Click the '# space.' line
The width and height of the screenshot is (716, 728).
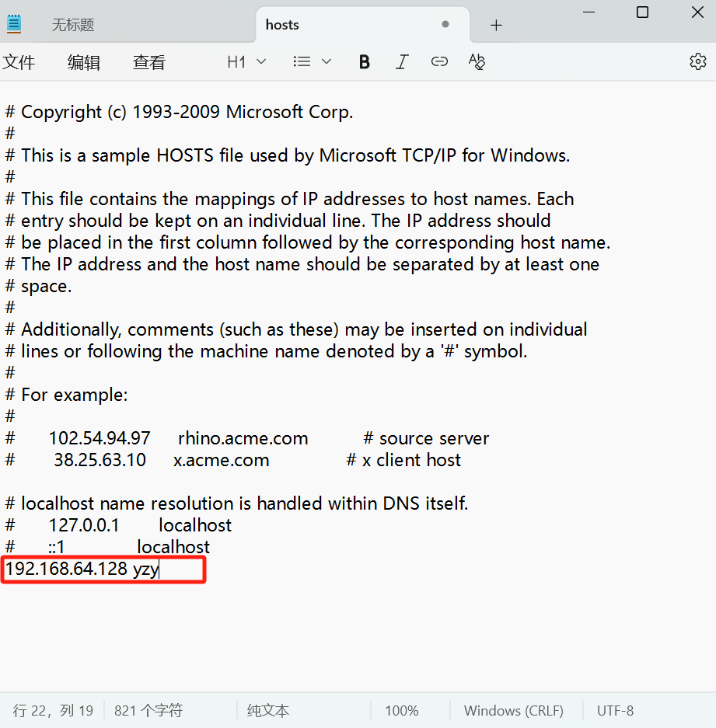pos(39,286)
